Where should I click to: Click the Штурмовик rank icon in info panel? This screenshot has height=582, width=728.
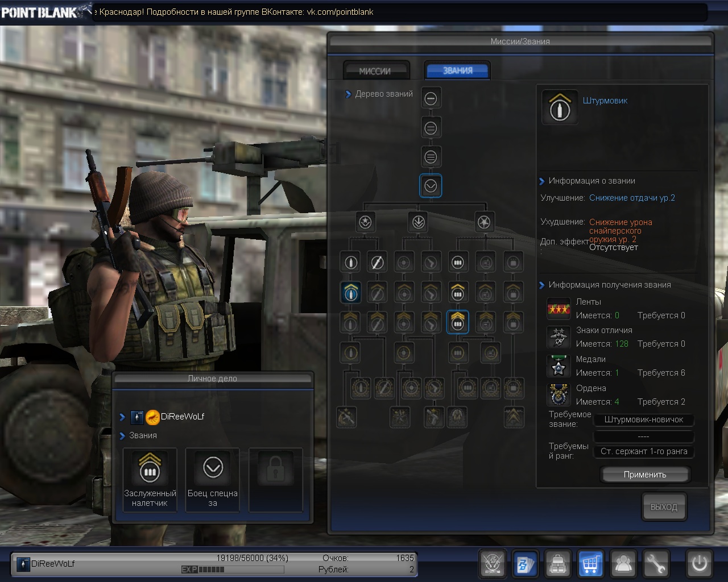[560, 107]
